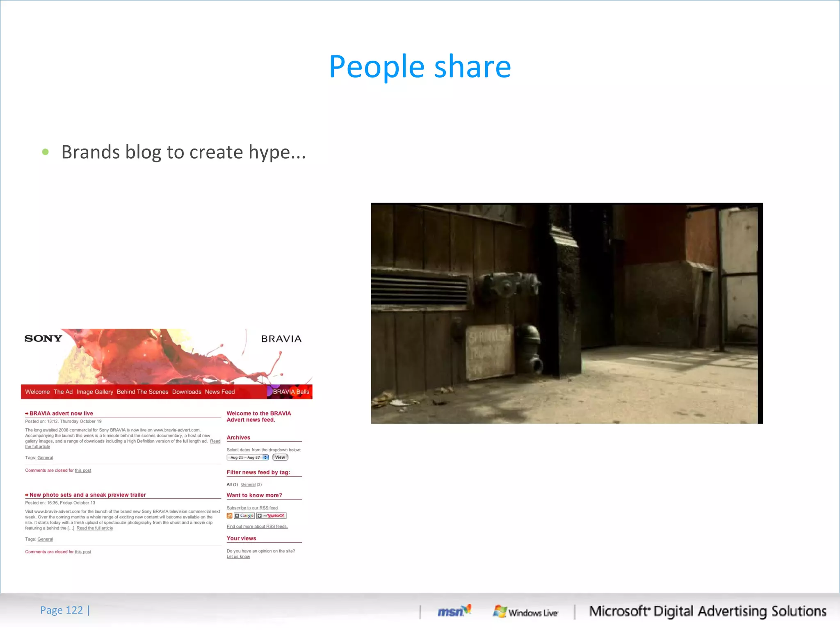
Task: Click the View archive button
Action: [x=280, y=457]
